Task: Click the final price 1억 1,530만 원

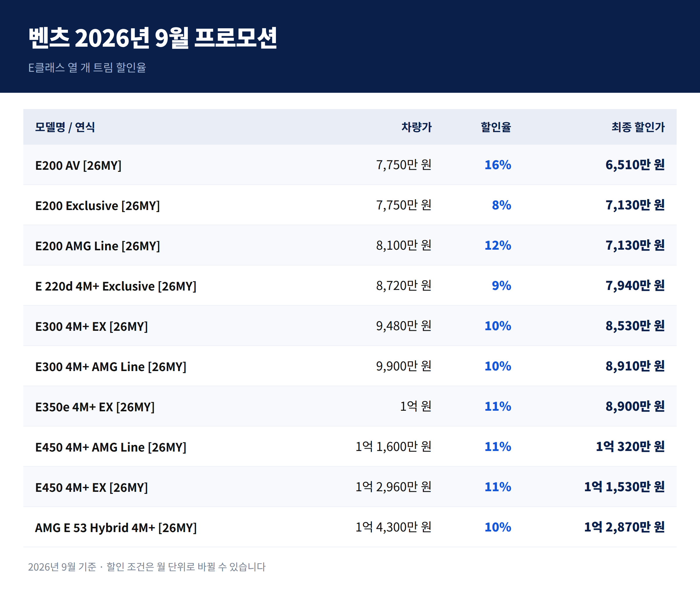Action: [x=624, y=487]
